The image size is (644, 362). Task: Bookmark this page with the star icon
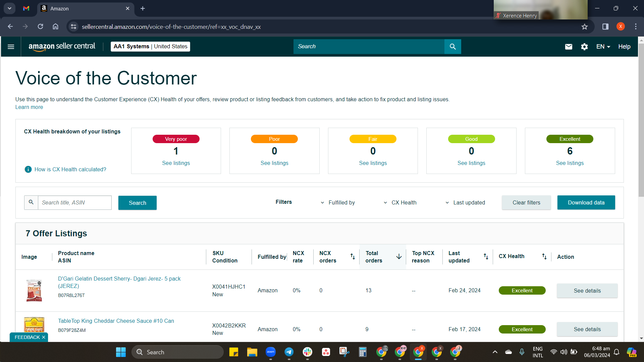[585, 26]
